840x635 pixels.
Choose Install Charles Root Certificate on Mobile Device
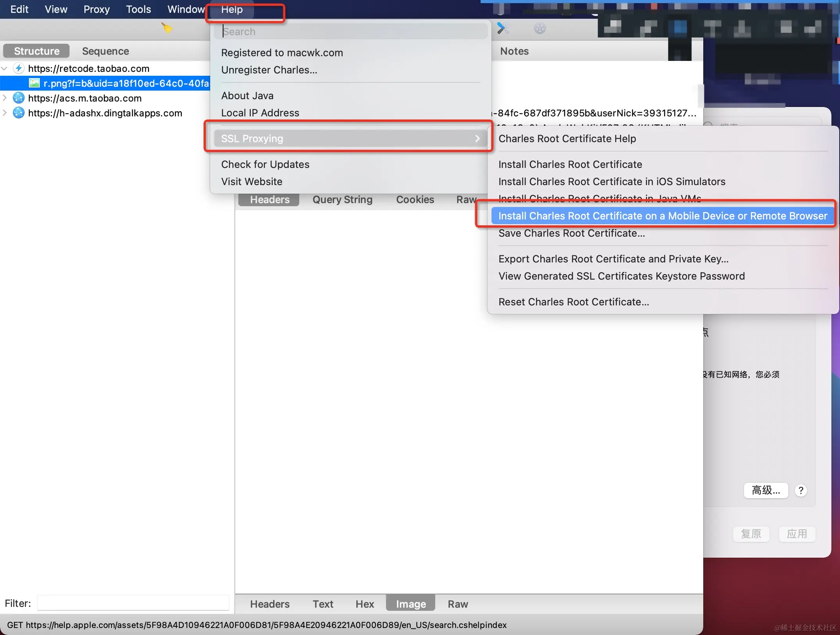[662, 216]
